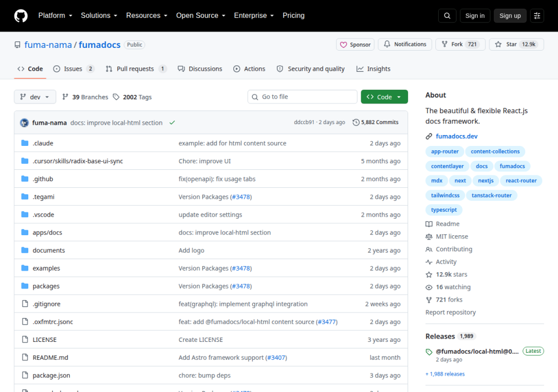The image size is (558, 392).
Task: Click the LICENSE file icon
Action: [25, 339]
